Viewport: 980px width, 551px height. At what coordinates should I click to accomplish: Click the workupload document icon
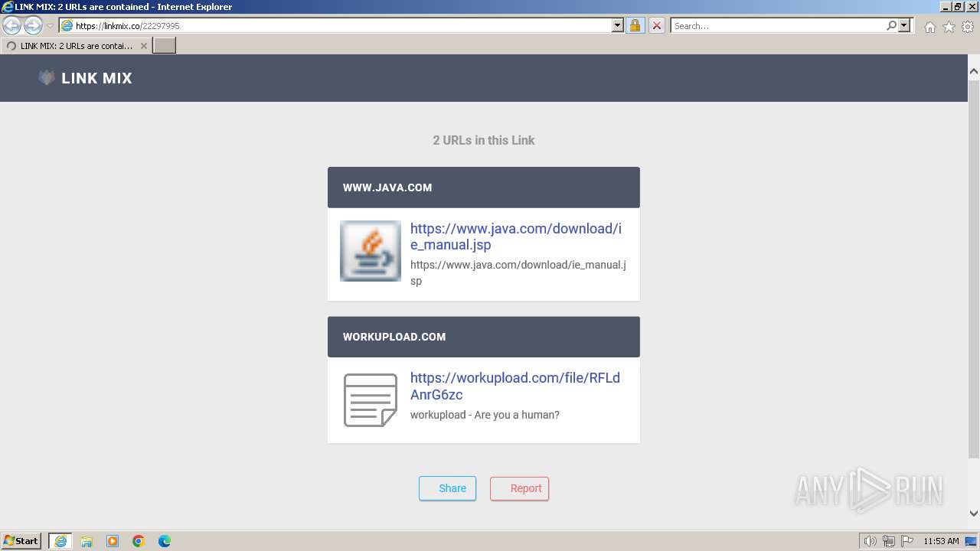click(371, 400)
